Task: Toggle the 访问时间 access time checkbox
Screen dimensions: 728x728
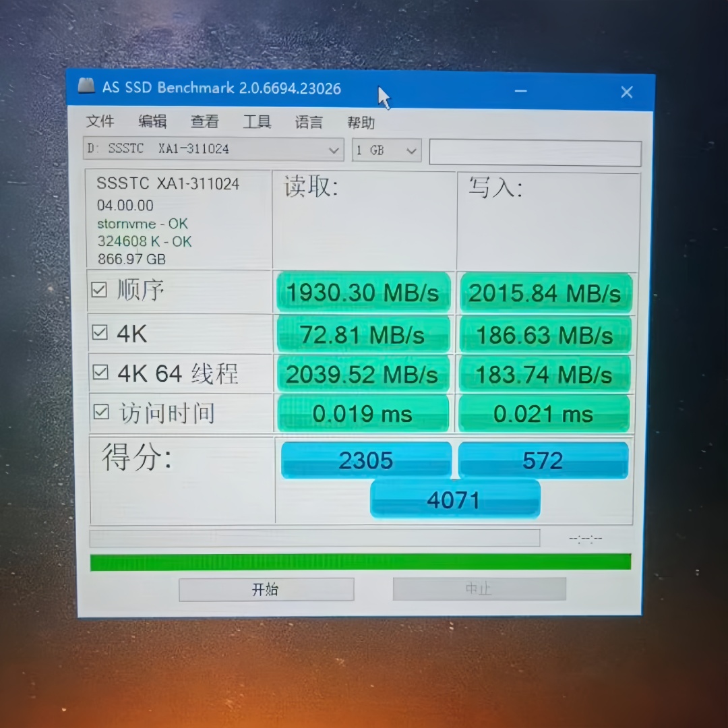Action: 101,412
